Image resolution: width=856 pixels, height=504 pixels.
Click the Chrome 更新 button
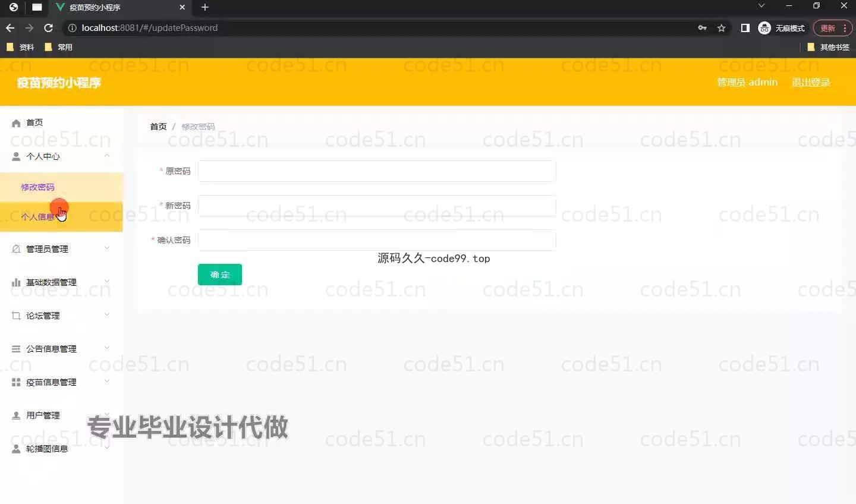coord(833,28)
